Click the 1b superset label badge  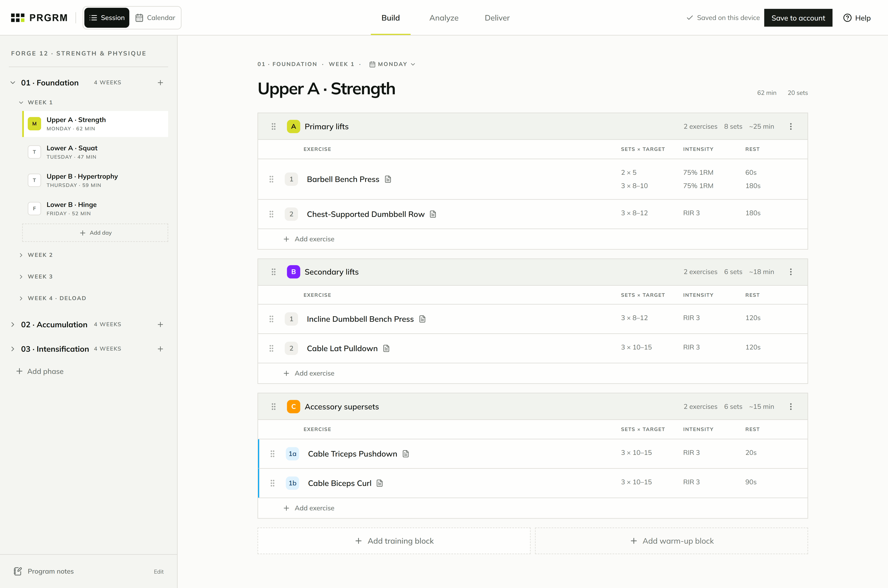(x=292, y=483)
